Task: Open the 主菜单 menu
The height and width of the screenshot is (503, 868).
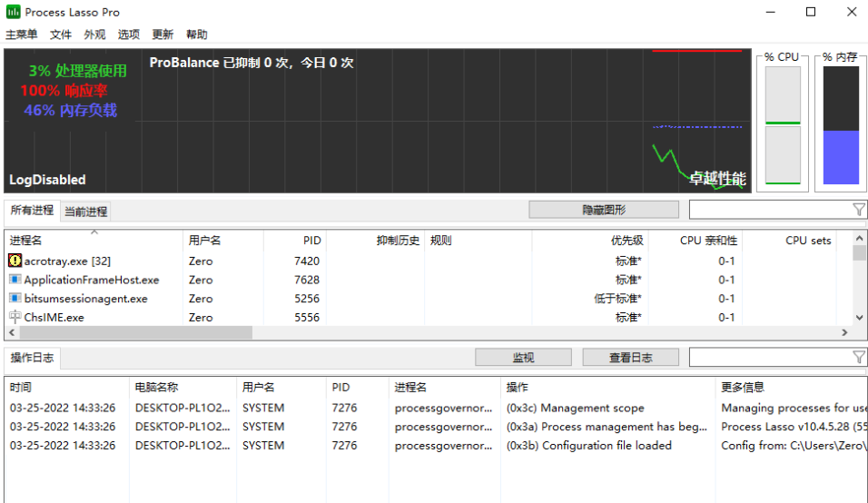Action: click(22, 35)
